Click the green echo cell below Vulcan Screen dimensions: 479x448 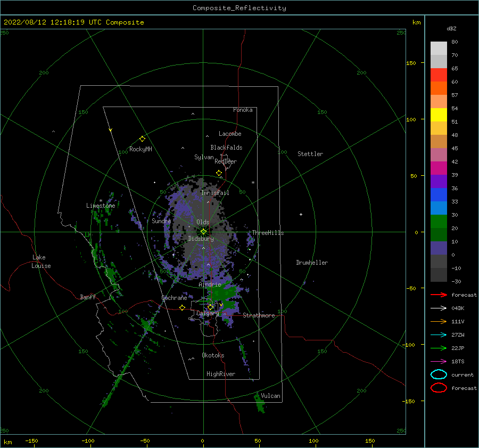tap(260, 403)
